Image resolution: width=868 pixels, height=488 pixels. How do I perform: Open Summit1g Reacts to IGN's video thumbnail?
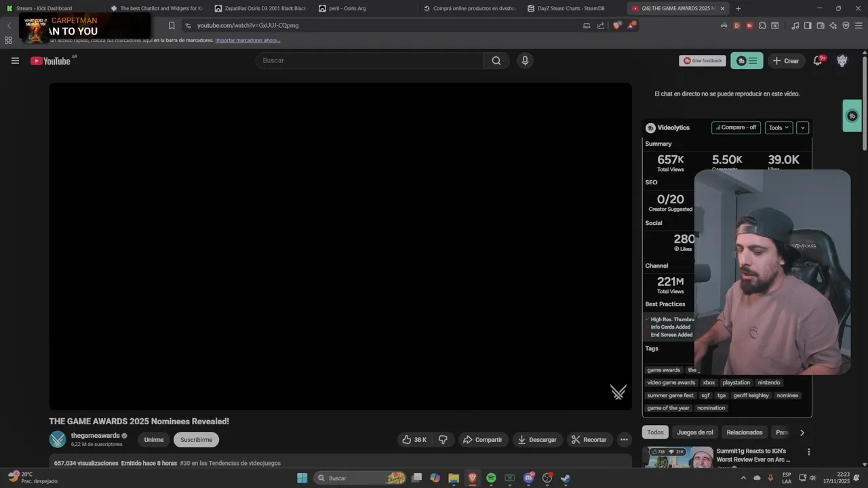tap(677, 457)
